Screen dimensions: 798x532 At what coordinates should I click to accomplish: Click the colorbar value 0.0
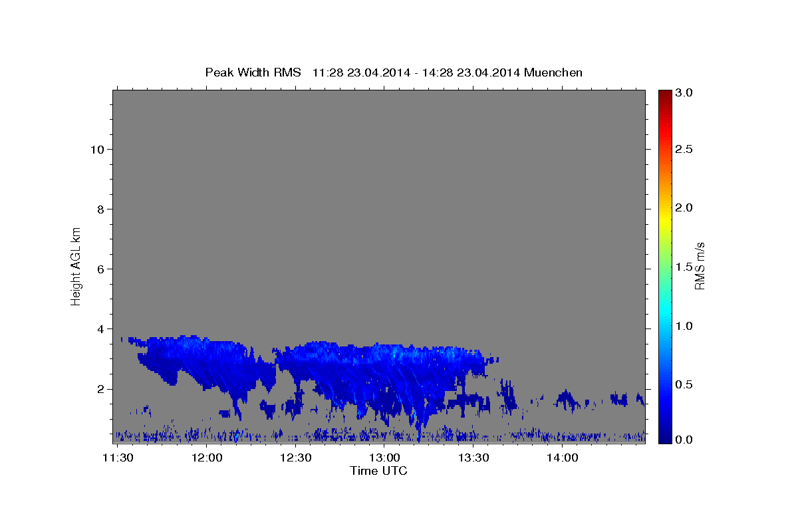pyautogui.click(x=684, y=440)
